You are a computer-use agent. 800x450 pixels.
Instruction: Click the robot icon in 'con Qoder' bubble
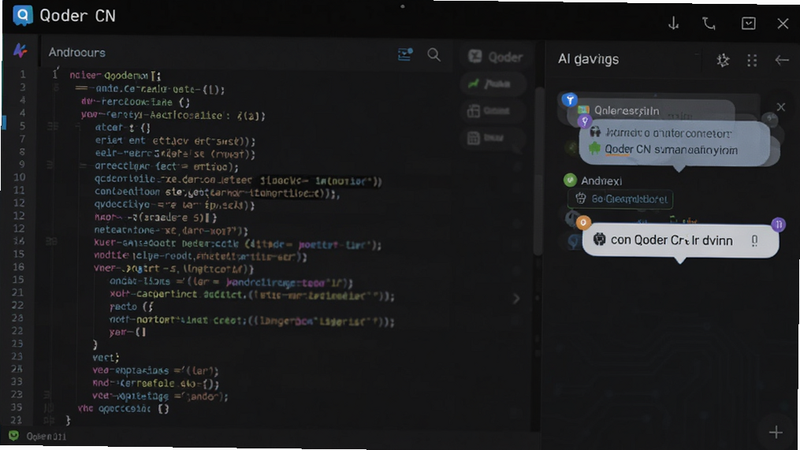[x=599, y=239]
